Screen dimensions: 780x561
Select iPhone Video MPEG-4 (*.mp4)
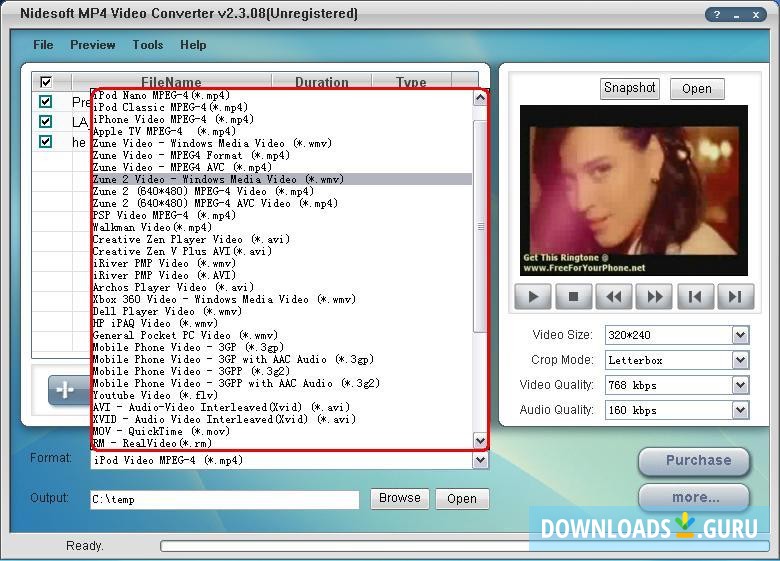[282, 119]
